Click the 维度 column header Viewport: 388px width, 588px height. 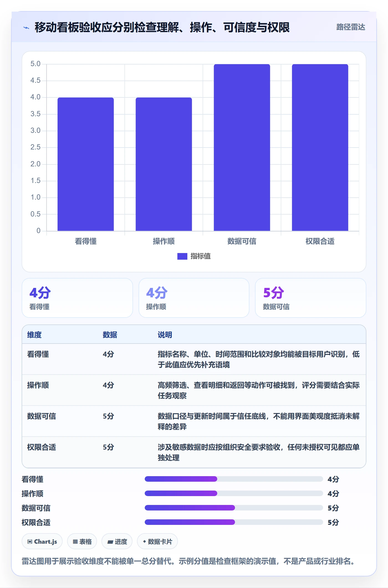pos(34,335)
